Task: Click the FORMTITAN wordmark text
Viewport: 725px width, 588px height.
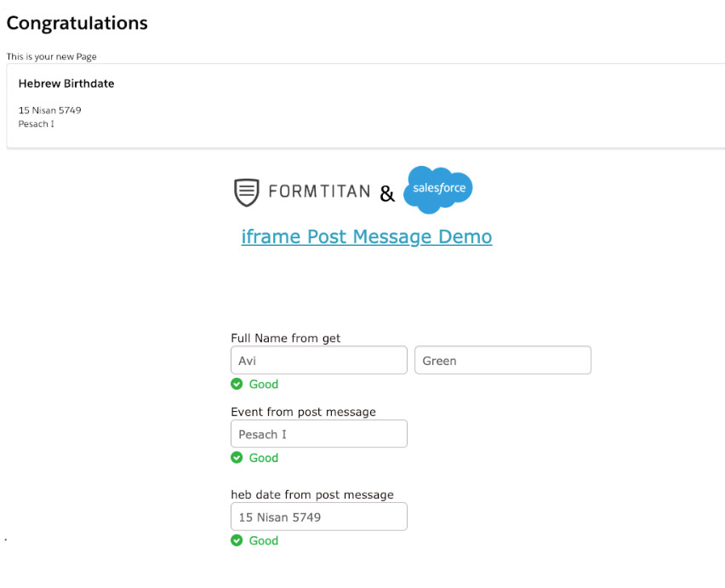Action: [319, 192]
